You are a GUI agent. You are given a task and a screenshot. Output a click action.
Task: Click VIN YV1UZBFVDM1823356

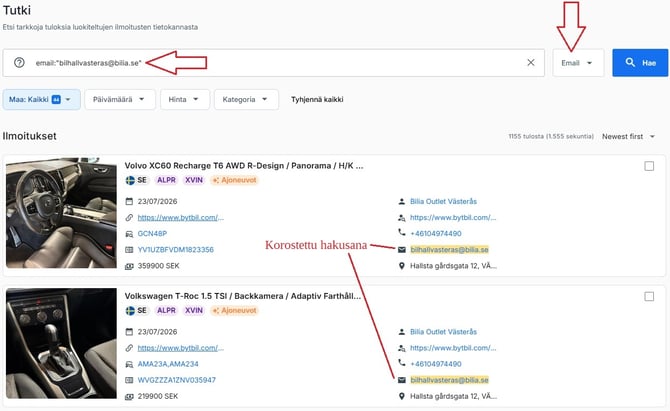176,250
